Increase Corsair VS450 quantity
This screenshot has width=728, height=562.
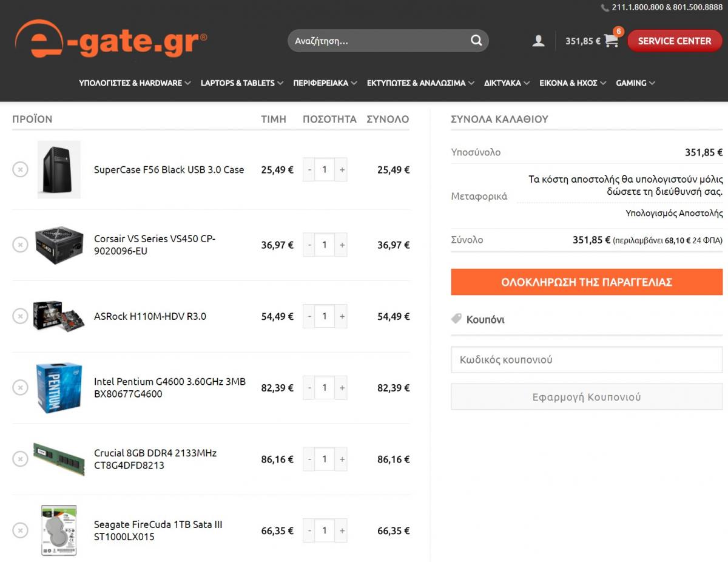tap(342, 245)
